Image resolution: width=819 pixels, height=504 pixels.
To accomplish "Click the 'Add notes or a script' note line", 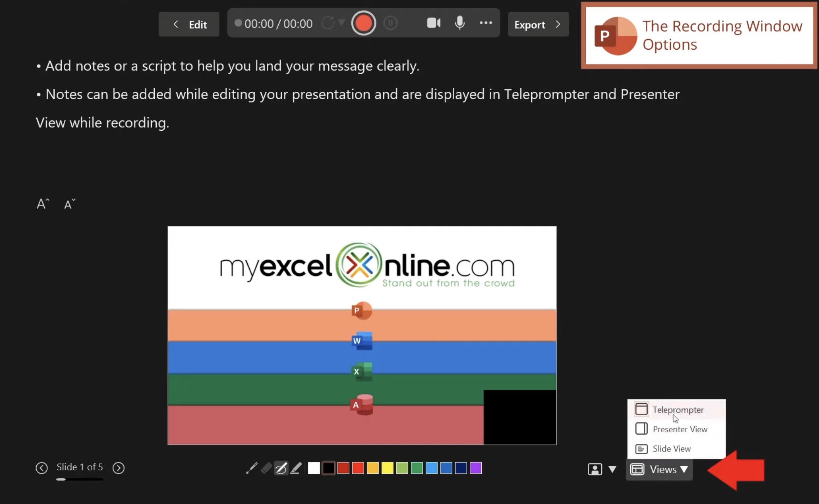I will click(228, 66).
